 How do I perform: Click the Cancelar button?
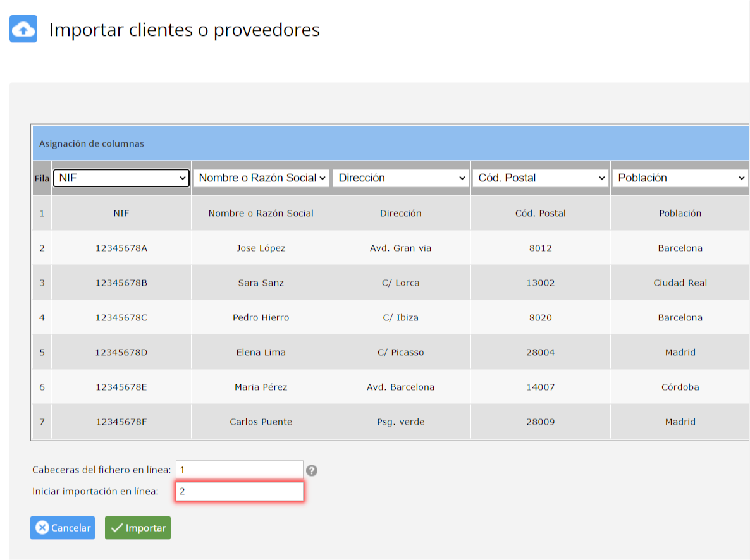pyautogui.click(x=63, y=528)
